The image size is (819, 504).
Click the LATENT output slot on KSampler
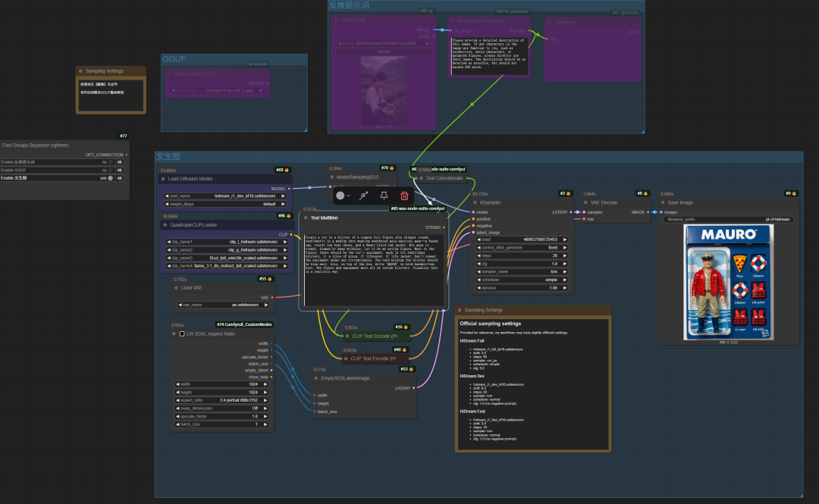tap(570, 212)
